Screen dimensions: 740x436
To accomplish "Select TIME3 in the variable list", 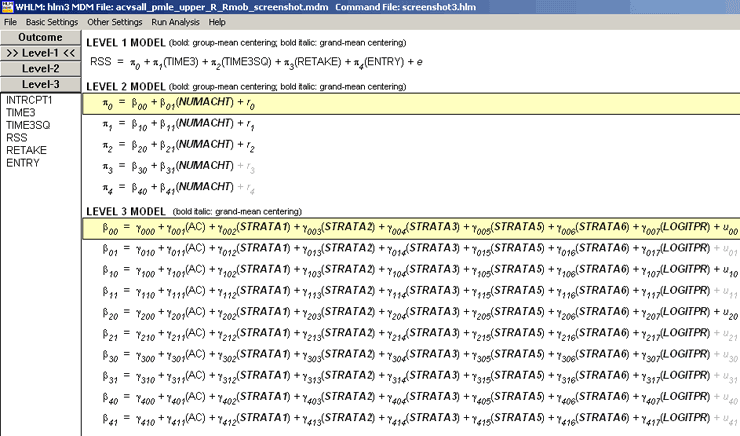I will point(20,113).
